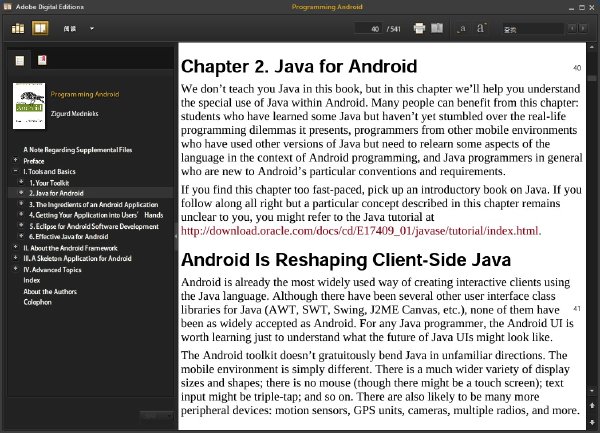Click the search text field
This screenshot has width=600, height=433.
coord(533,29)
